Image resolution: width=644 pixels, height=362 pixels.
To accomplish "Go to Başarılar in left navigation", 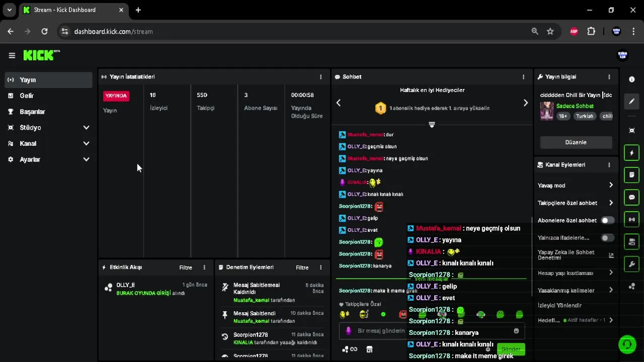I will 49,112.
